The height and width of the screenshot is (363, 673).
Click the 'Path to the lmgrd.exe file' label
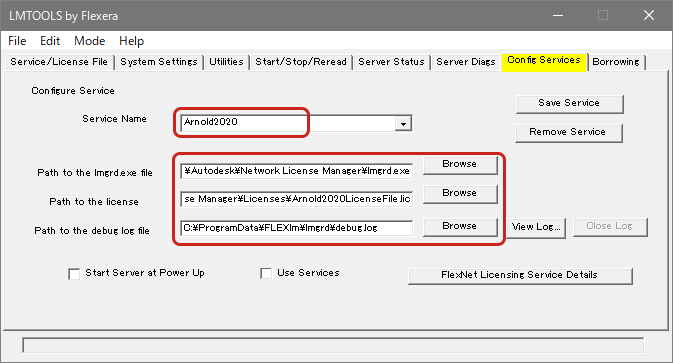tap(95, 173)
